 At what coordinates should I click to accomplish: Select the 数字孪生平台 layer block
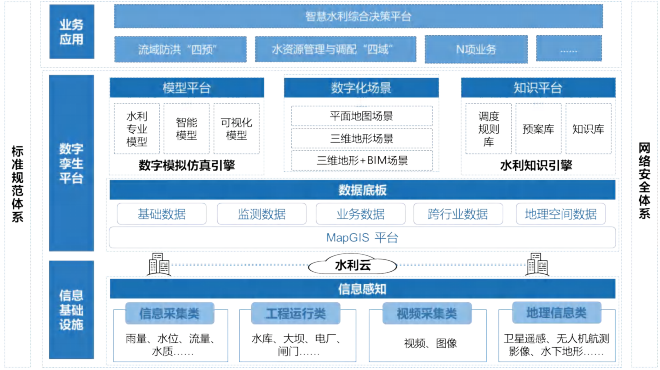[72, 163]
